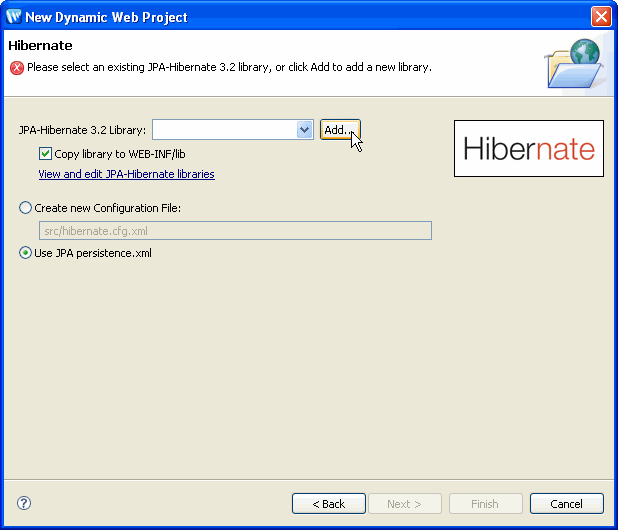Viewport: 618px width, 530px height.
Task: Select Create new Configuration File radio button
Action: coord(26,208)
